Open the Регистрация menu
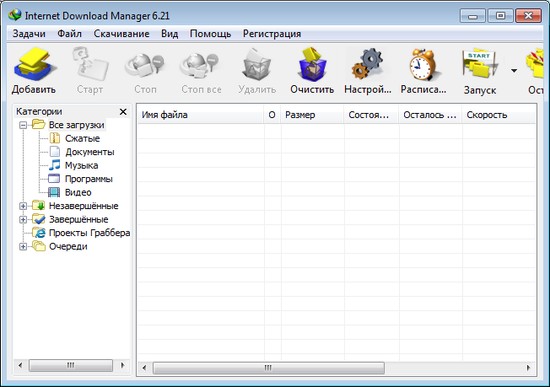 coord(272,34)
